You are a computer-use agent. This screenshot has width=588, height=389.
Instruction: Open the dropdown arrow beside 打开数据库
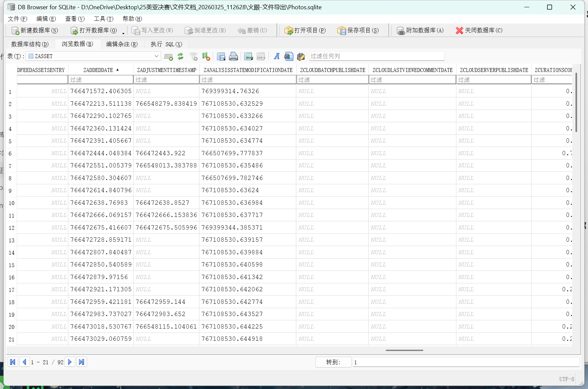[x=123, y=32]
